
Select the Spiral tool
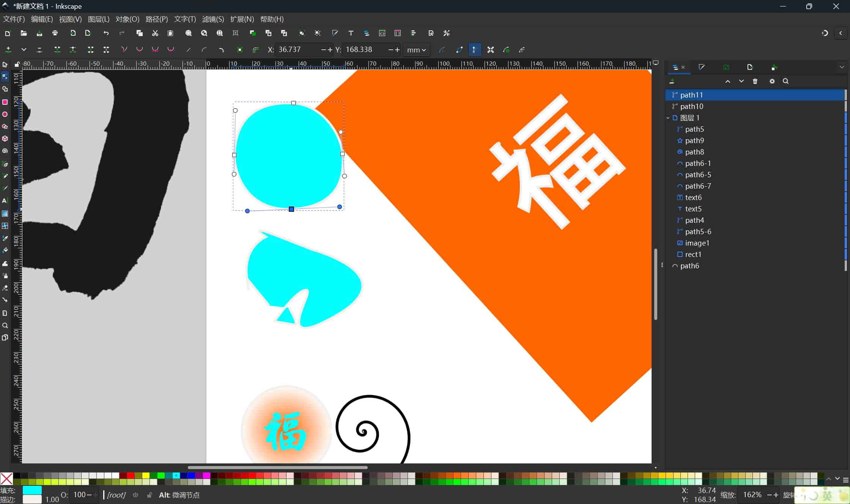[5, 151]
